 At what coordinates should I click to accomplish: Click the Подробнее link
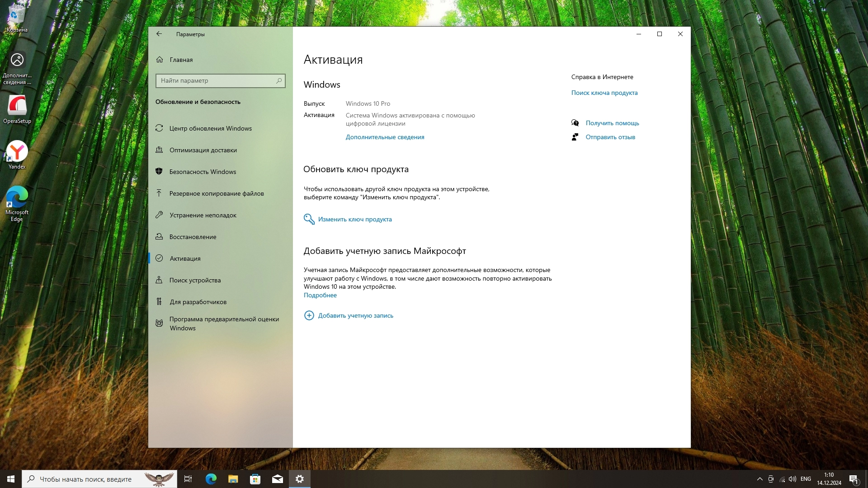320,295
